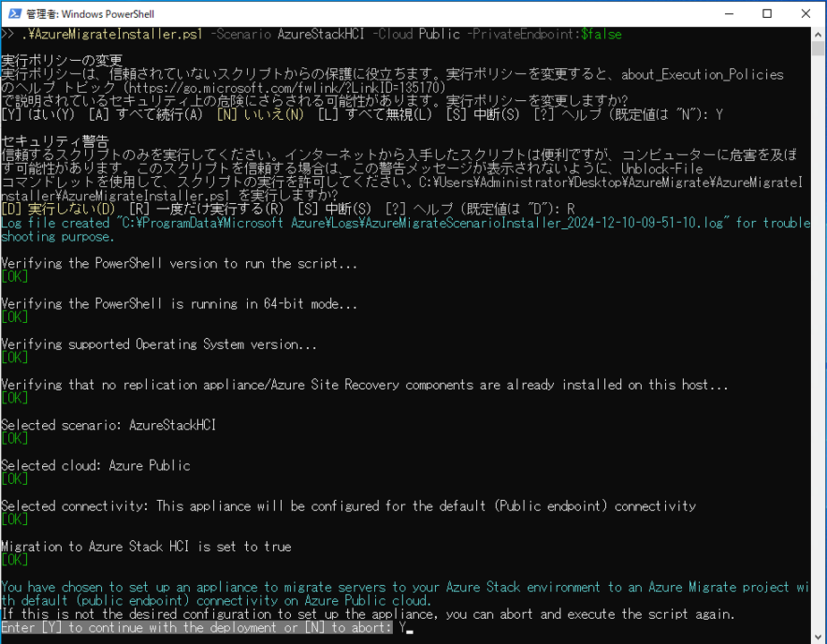This screenshot has height=644, width=827.
Task: Close the Windows PowerShell window
Action: coord(806,13)
